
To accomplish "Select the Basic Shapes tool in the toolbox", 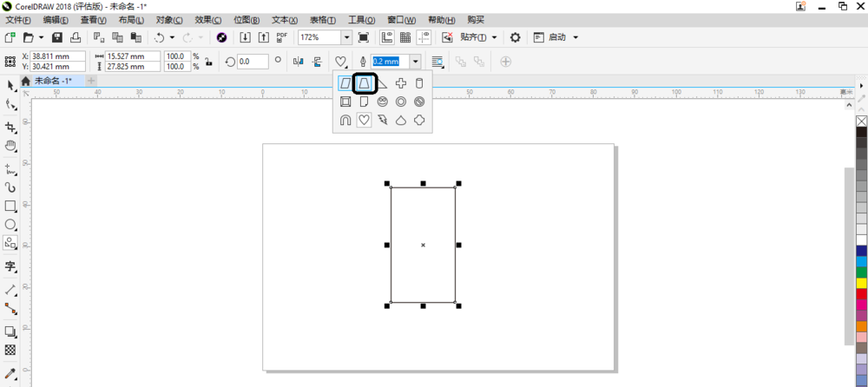I will click(10, 242).
